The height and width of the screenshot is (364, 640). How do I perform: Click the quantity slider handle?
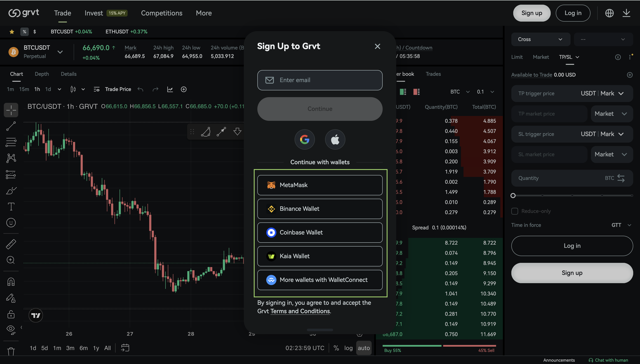[x=513, y=196]
